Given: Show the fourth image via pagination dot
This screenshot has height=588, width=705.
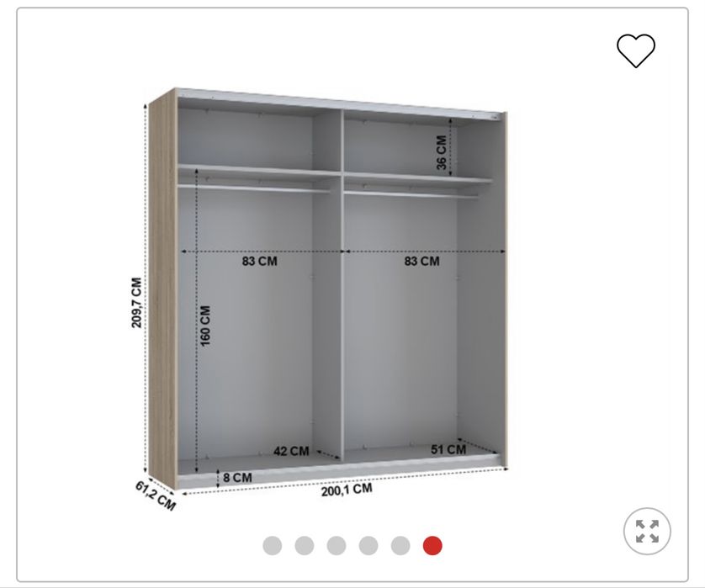Looking at the screenshot, I should tap(368, 545).
